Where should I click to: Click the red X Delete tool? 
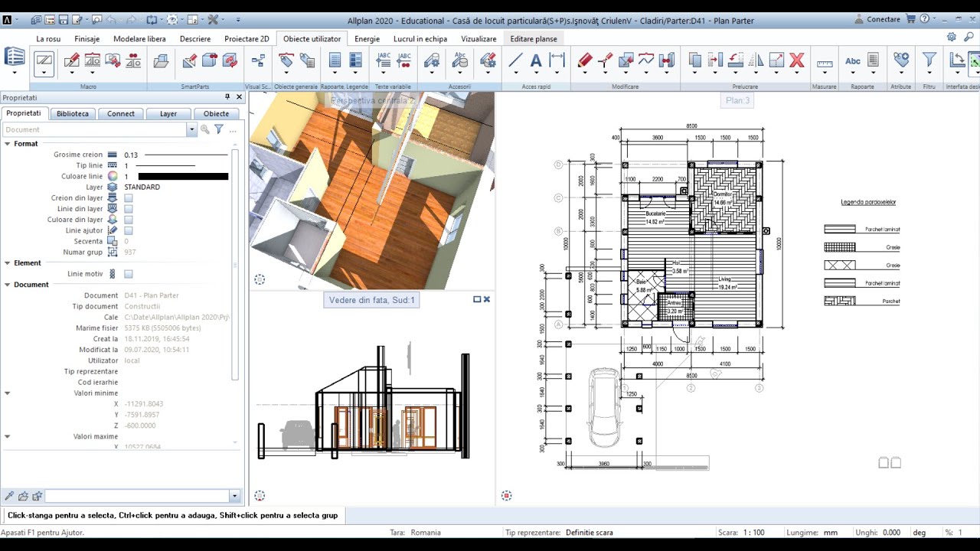point(797,60)
